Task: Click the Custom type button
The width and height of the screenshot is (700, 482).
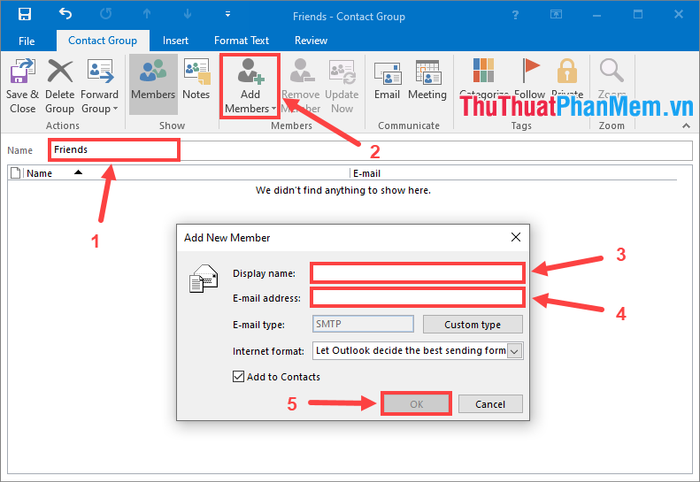Action: pyautogui.click(x=472, y=325)
